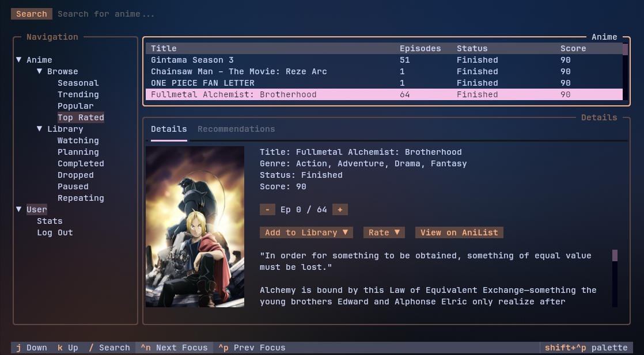Decrease episode count with minus button

[267, 209]
